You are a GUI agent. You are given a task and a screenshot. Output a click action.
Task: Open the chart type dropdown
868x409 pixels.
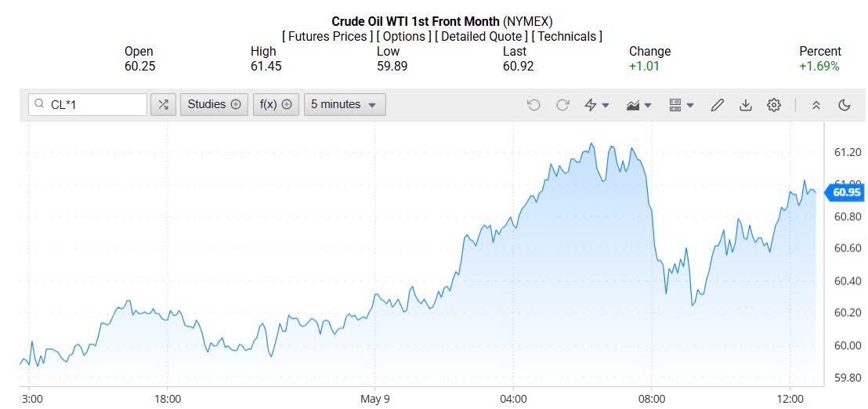click(x=639, y=105)
